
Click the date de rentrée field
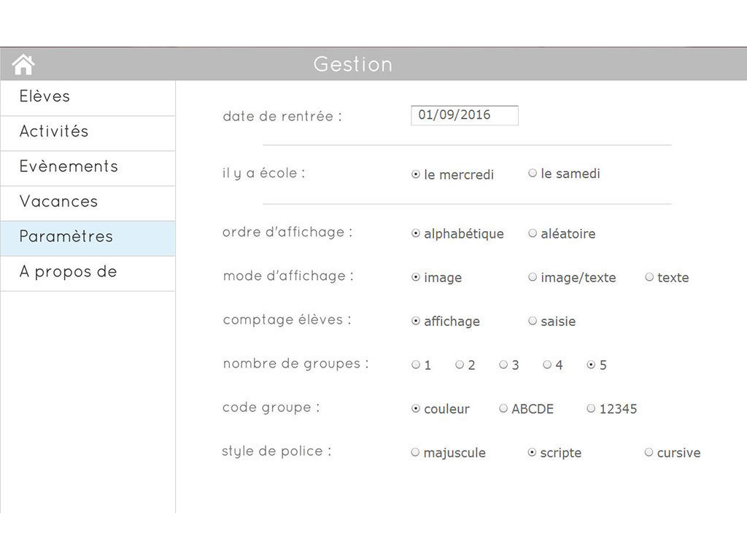point(465,115)
